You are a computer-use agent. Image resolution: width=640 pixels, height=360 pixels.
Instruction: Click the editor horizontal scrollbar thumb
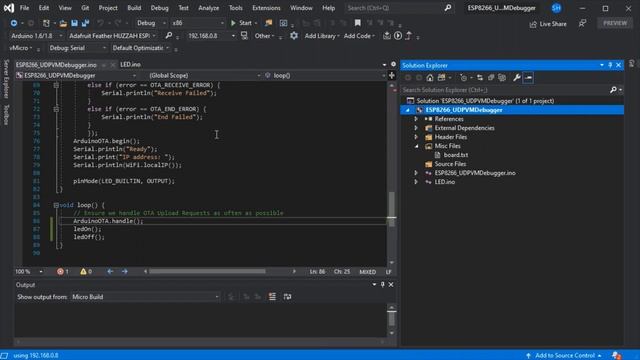coord(207,271)
